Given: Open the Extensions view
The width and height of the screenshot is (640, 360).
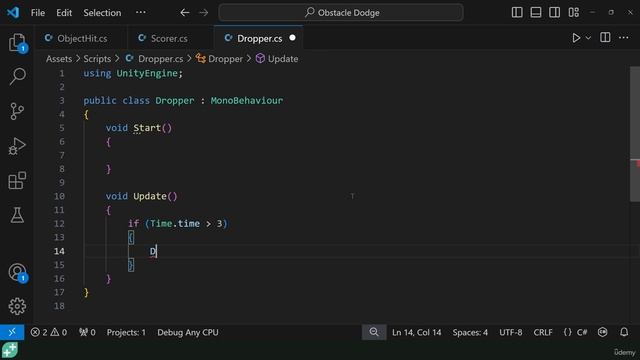Looking at the screenshot, I should [17, 180].
